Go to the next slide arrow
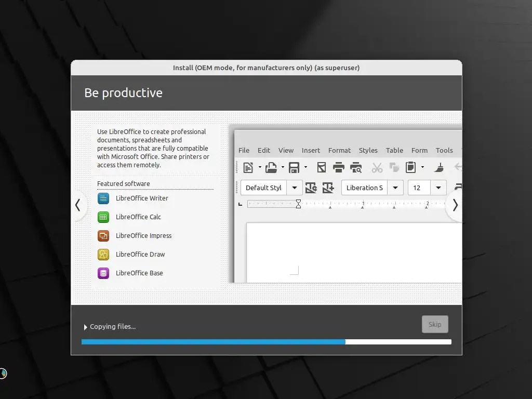 point(455,205)
